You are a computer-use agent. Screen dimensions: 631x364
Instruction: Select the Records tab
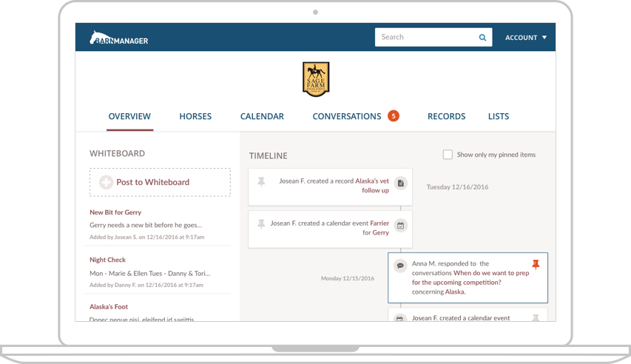446,116
